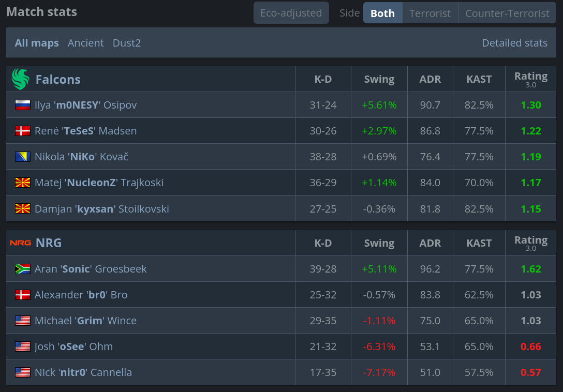Image resolution: width=563 pixels, height=392 pixels.
Task: Click the Bosnian flag beside NiKo
Action: pyautogui.click(x=23, y=157)
